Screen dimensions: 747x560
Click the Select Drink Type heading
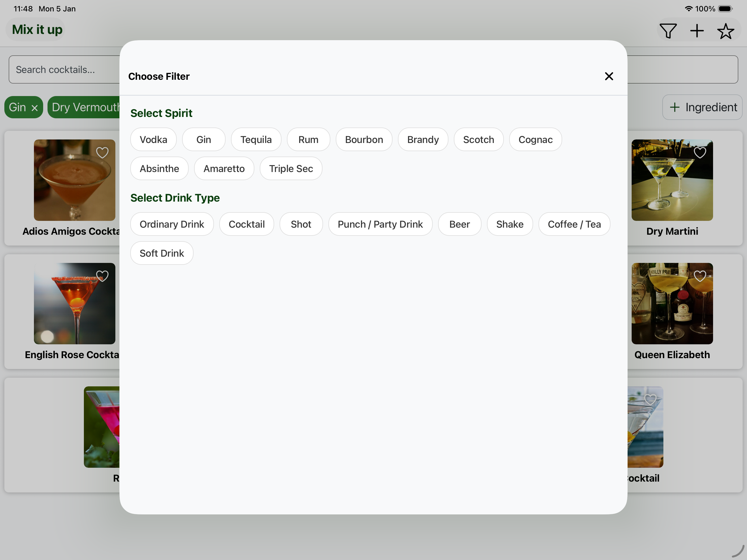175,198
